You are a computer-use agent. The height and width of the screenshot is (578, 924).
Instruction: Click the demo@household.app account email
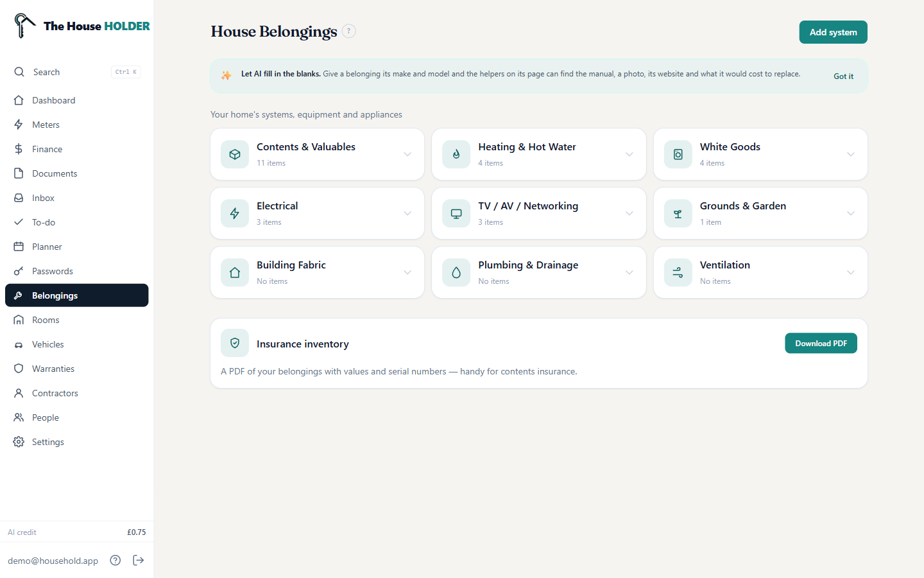tap(53, 561)
